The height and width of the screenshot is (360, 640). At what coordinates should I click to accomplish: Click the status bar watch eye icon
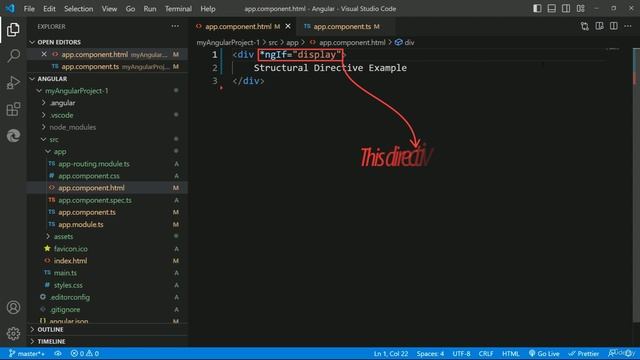(x=58, y=353)
